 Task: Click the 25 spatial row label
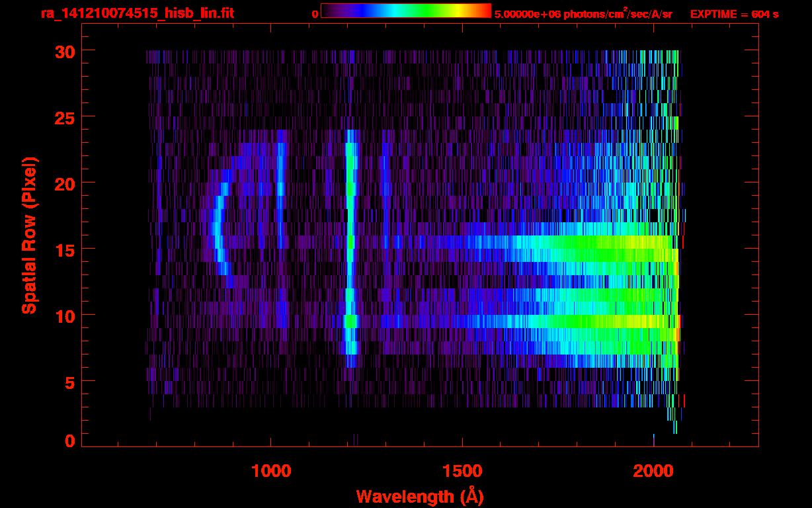click(63, 117)
